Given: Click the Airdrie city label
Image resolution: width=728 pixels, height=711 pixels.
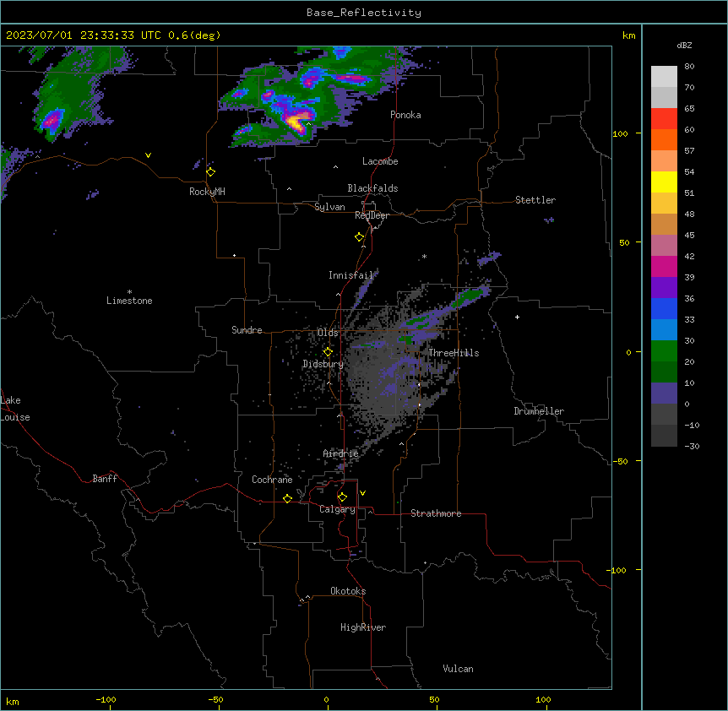Looking at the screenshot, I should (x=340, y=453).
